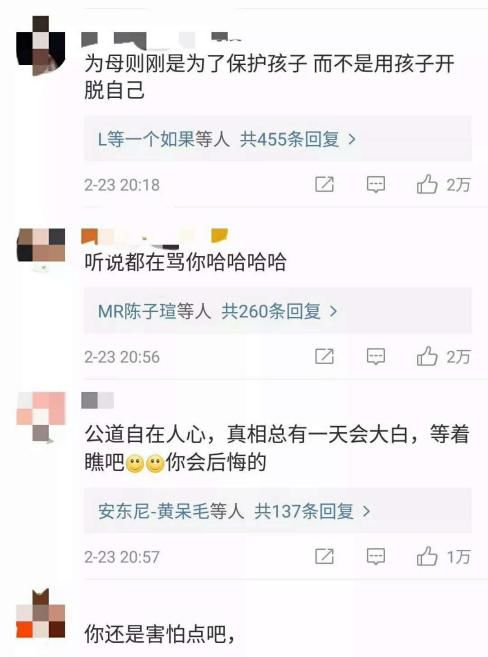Open reply icon on the 20:56 comment
Viewport: 488px width, 657px height.
pos(376,356)
